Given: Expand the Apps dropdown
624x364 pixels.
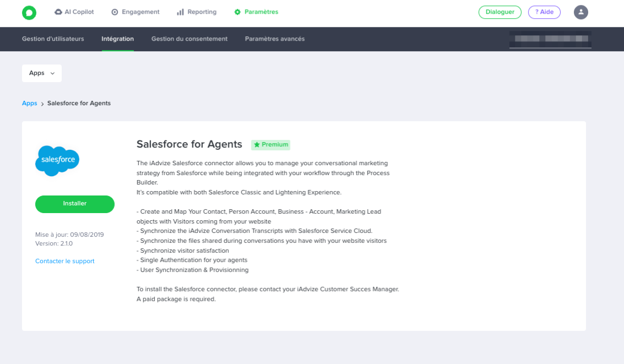Looking at the screenshot, I should click(x=42, y=73).
